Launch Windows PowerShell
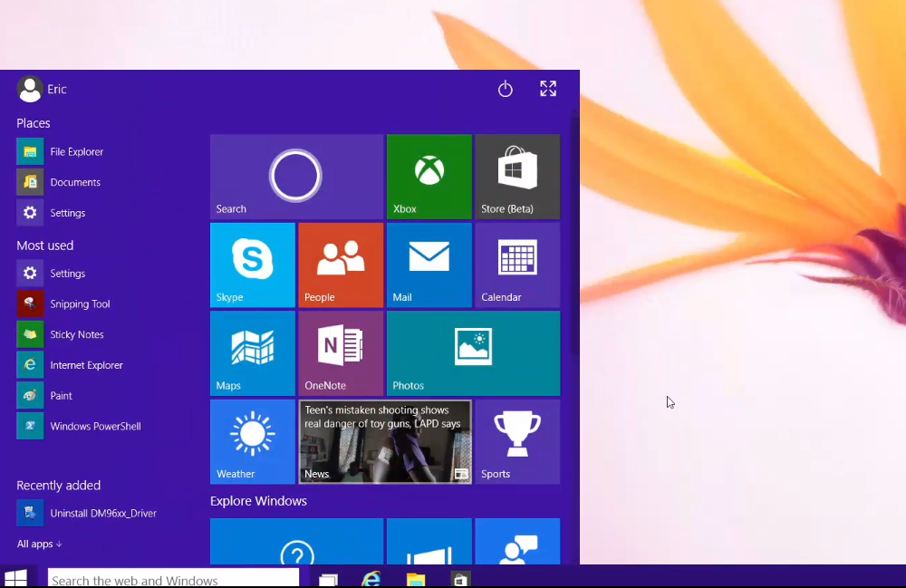 click(79, 426)
